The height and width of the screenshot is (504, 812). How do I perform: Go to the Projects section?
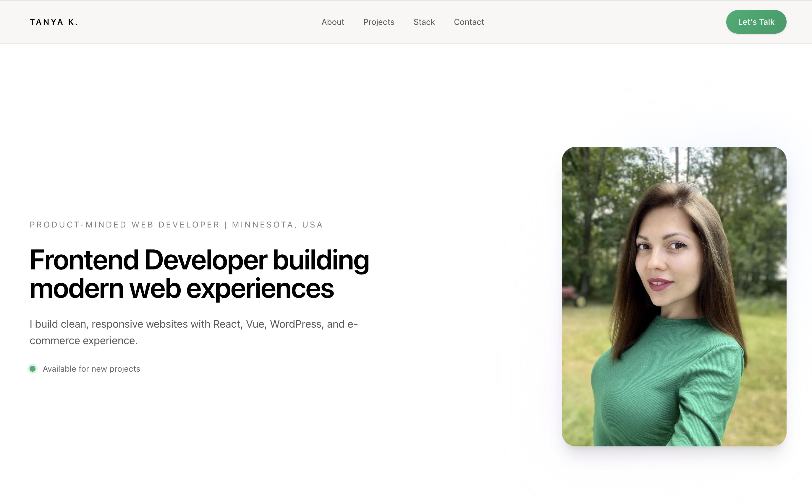(378, 22)
